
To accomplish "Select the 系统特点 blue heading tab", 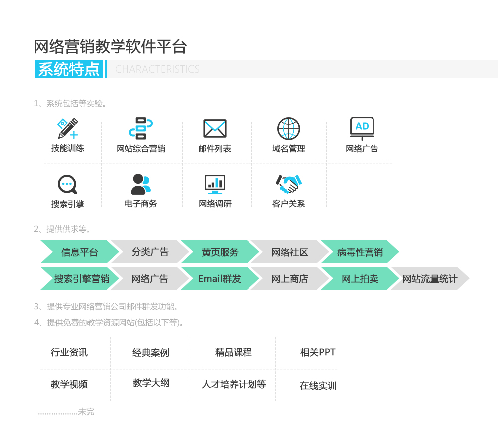I will coord(69,69).
